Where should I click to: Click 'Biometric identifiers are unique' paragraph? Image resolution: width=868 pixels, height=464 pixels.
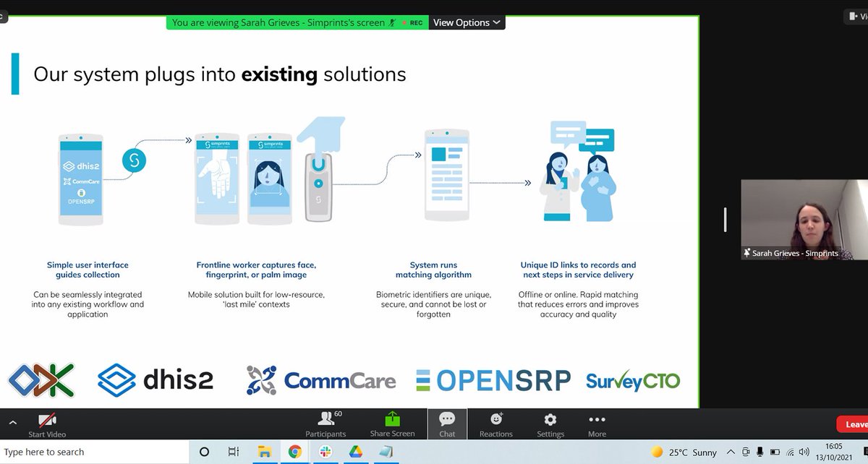click(x=433, y=304)
